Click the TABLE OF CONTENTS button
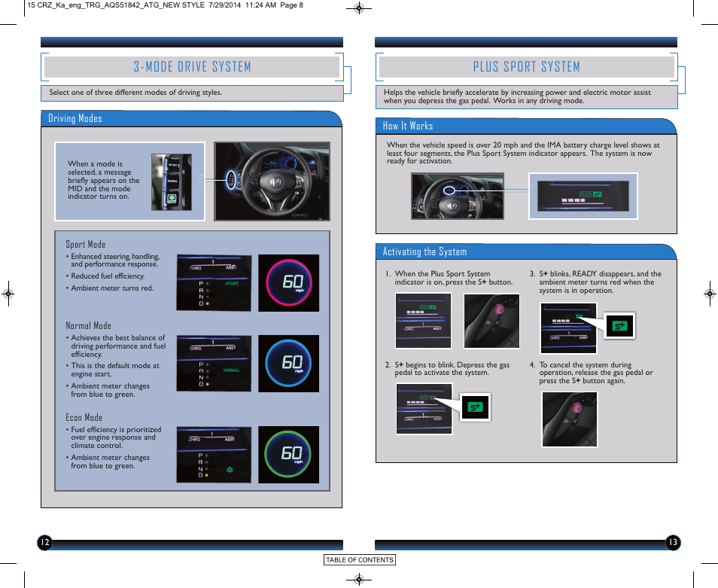 point(360,559)
